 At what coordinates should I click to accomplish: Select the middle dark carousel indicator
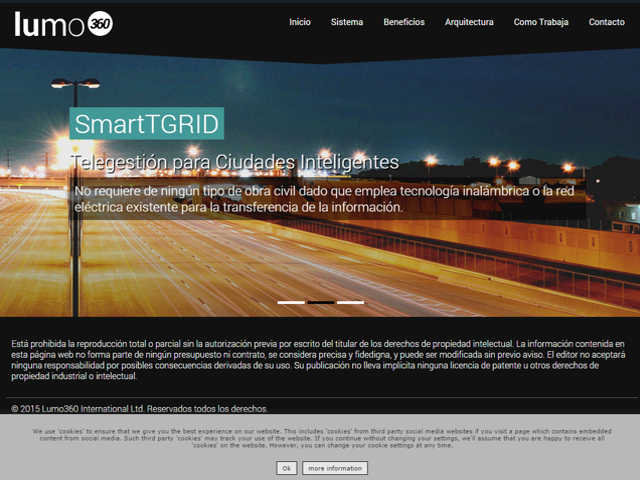321,302
